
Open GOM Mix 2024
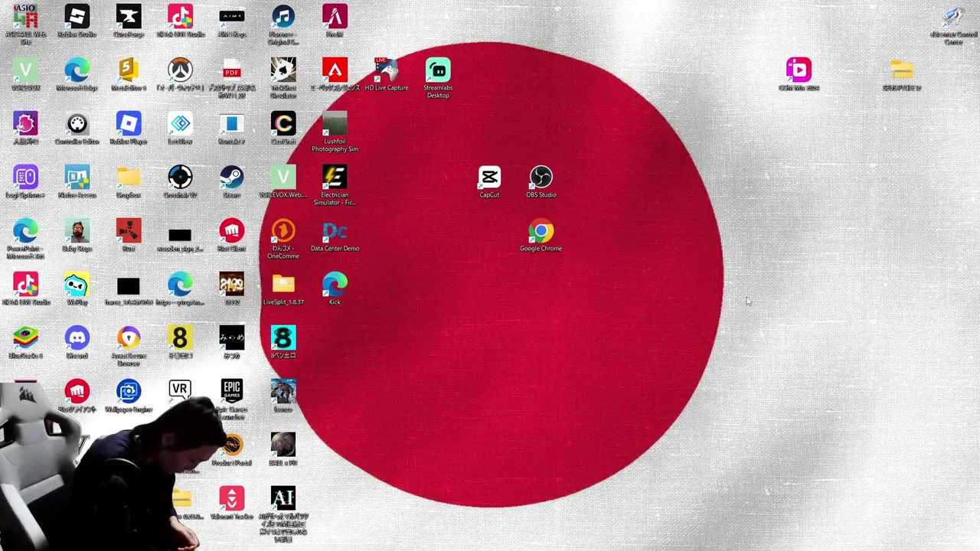pyautogui.click(x=799, y=70)
